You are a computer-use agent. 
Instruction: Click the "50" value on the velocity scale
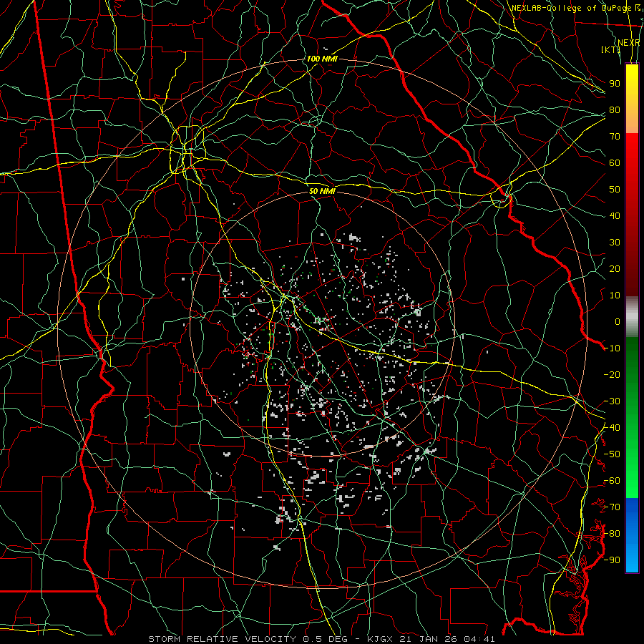tap(615, 190)
